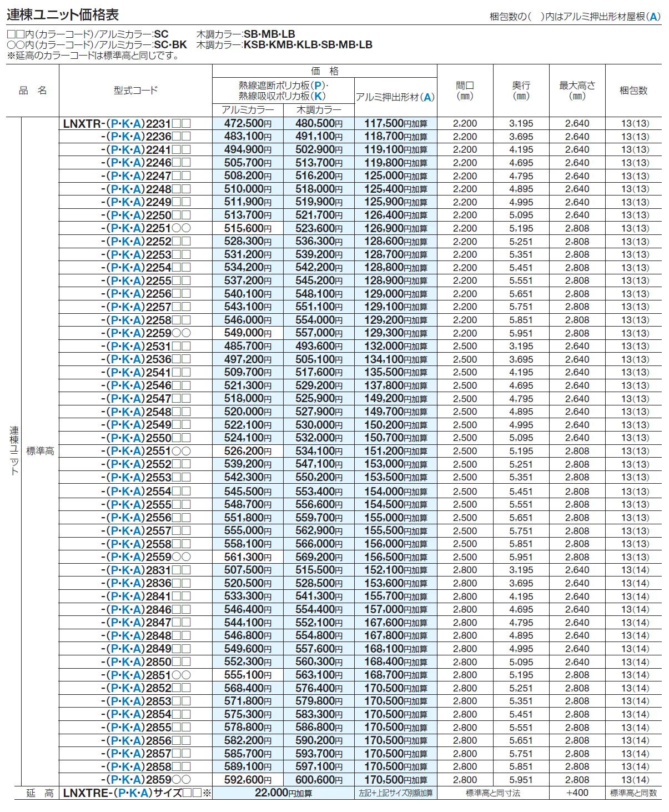Click the price 530,000円
Image resolution: width=669 pixels, height=812 pixels.
coord(319,425)
